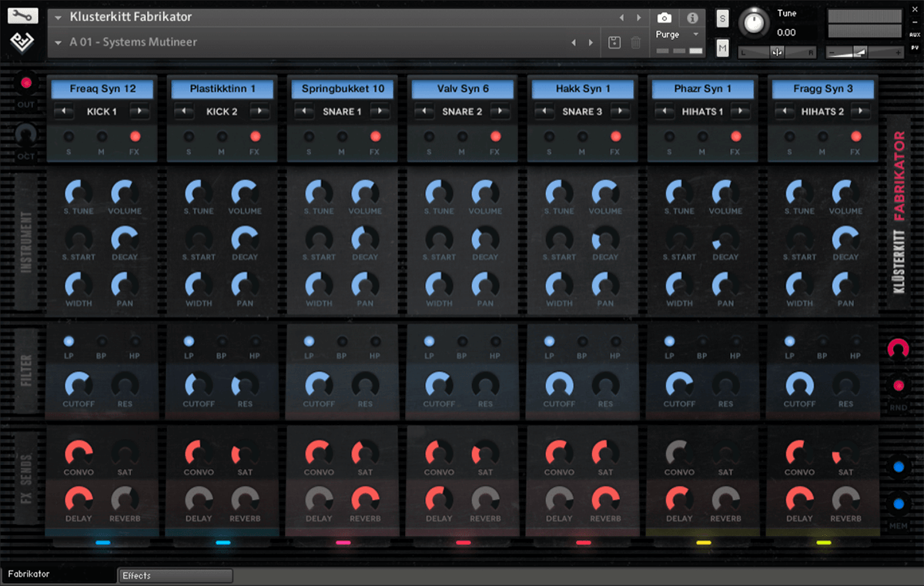This screenshot has height=586, width=924.
Task: Click the save preset disk icon
Action: coord(614,42)
